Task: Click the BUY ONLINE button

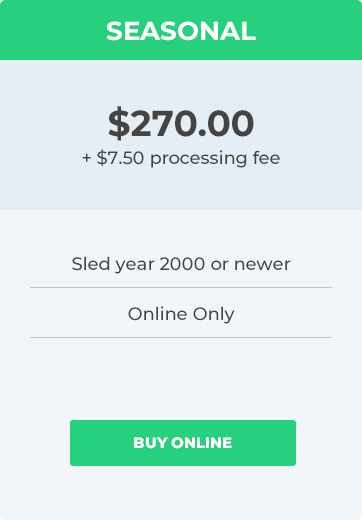Action: pyautogui.click(x=183, y=443)
